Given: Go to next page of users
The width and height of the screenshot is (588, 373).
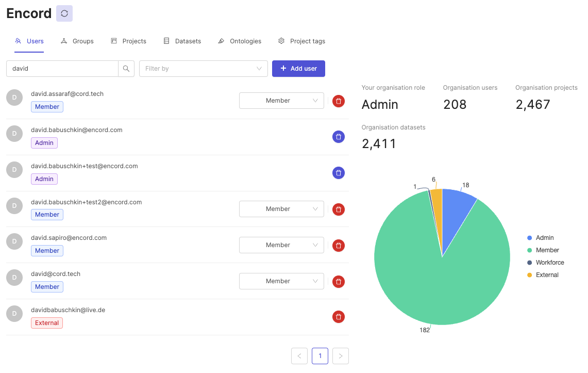Looking at the screenshot, I should (341, 356).
